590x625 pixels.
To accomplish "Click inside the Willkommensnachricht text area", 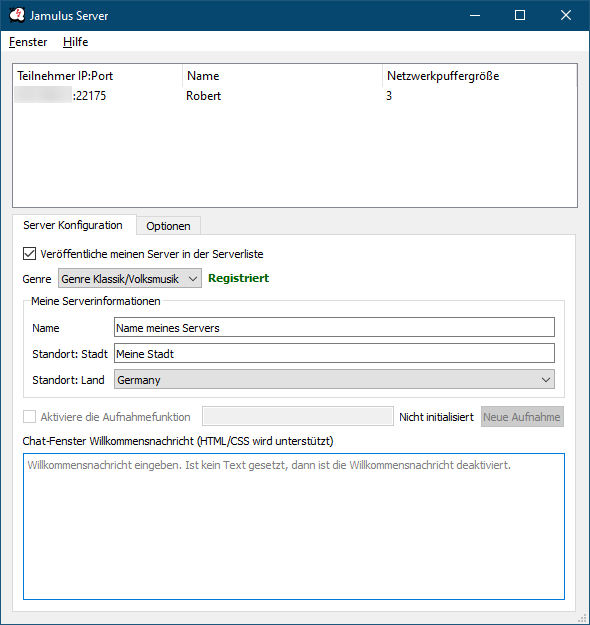I will (x=294, y=526).
